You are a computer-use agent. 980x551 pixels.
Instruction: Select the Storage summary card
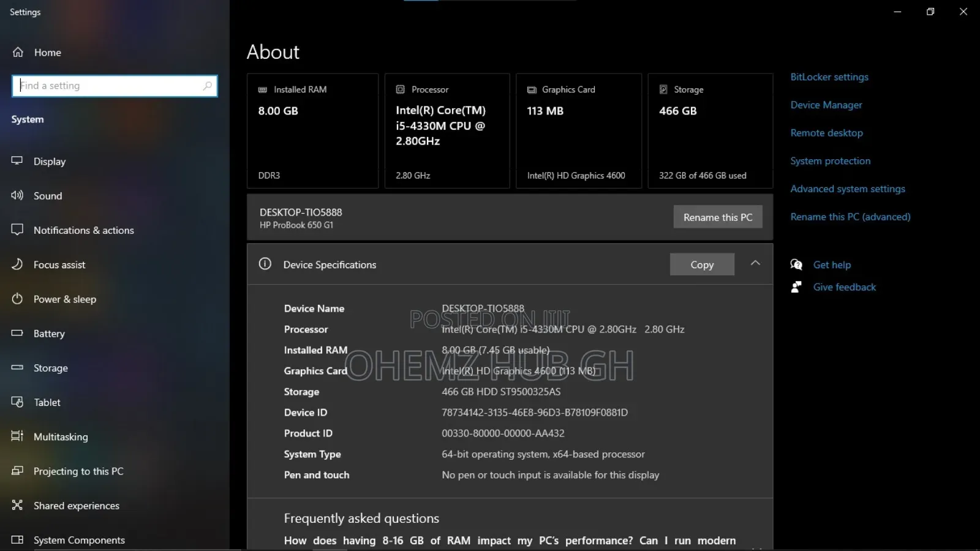point(710,131)
